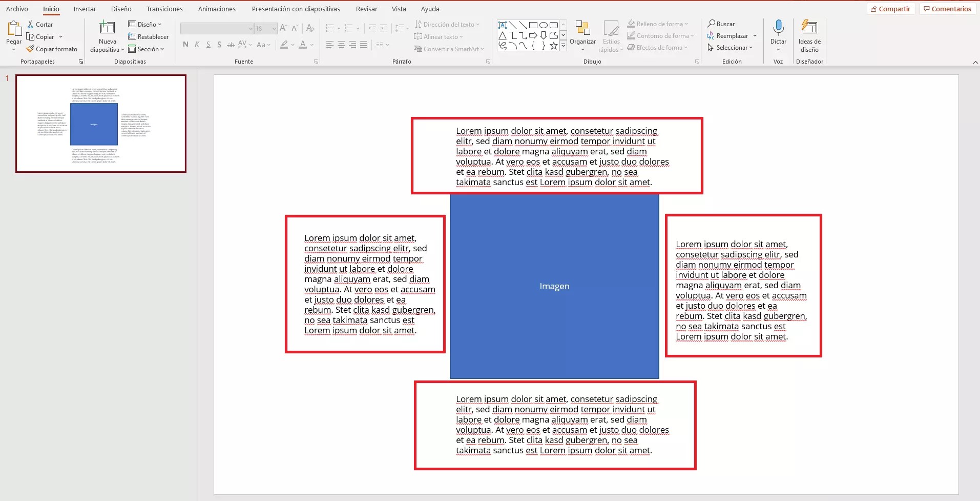The width and height of the screenshot is (980, 501).
Task: Open the Copiar dropdown arrow
Action: pyautogui.click(x=60, y=36)
